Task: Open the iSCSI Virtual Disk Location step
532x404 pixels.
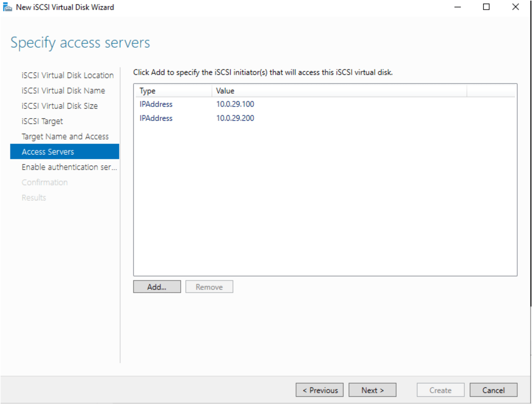Action: point(67,75)
